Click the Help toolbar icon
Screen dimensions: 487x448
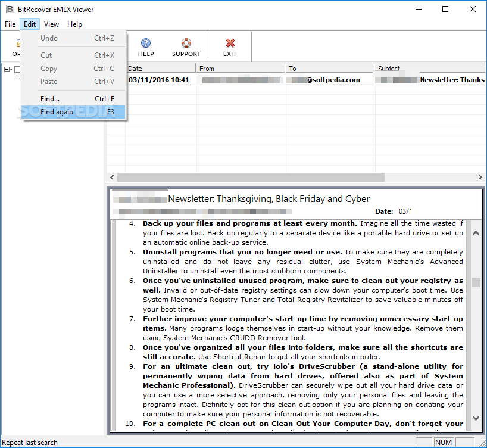tap(146, 47)
